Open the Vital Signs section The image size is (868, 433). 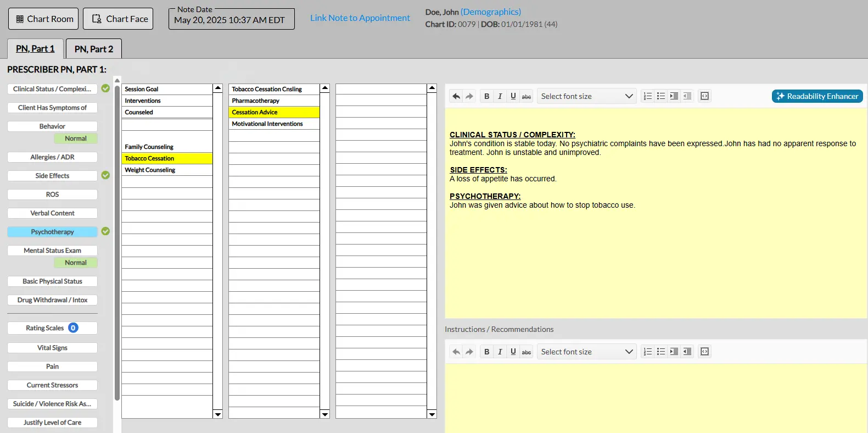52,348
